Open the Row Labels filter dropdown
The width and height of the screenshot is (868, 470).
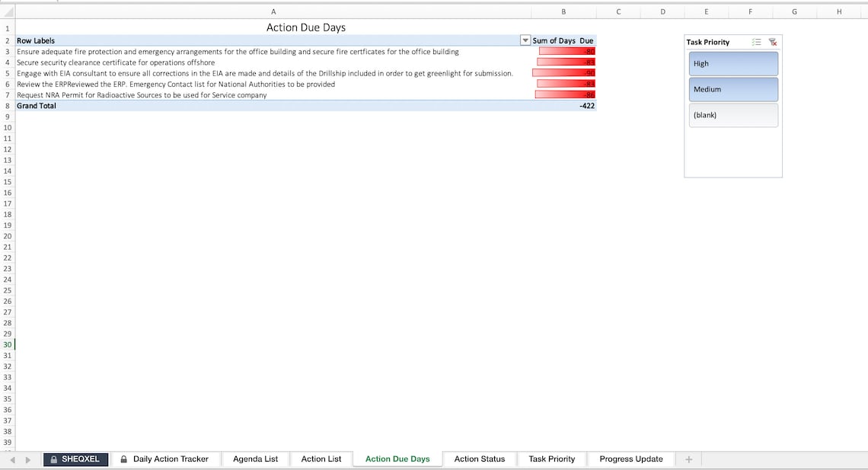click(525, 40)
